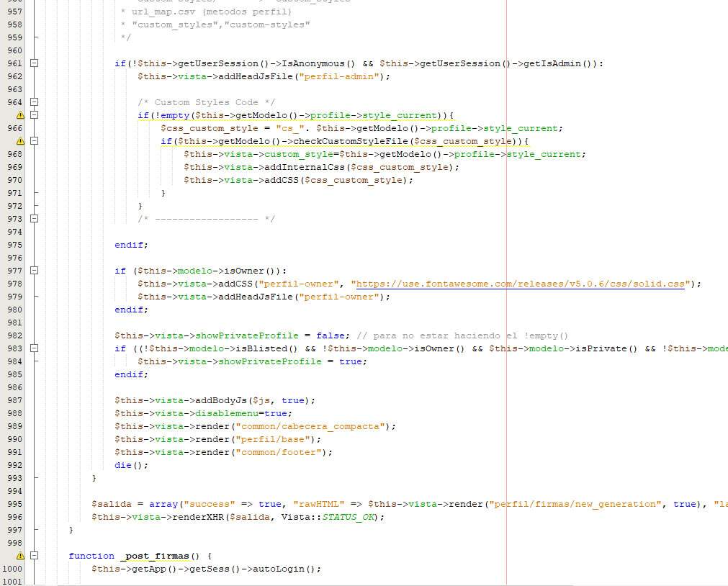Click isPrivate() on line 983
728x586 pixels.
pos(606,348)
